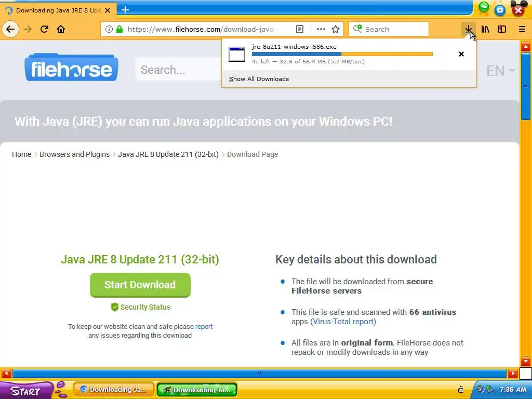Toggle reader view icon in address bar

coord(300,29)
